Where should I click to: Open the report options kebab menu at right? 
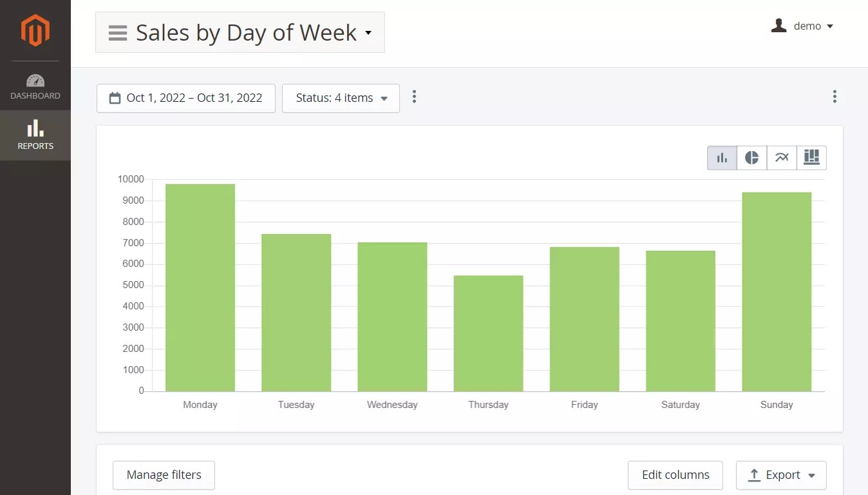835,97
